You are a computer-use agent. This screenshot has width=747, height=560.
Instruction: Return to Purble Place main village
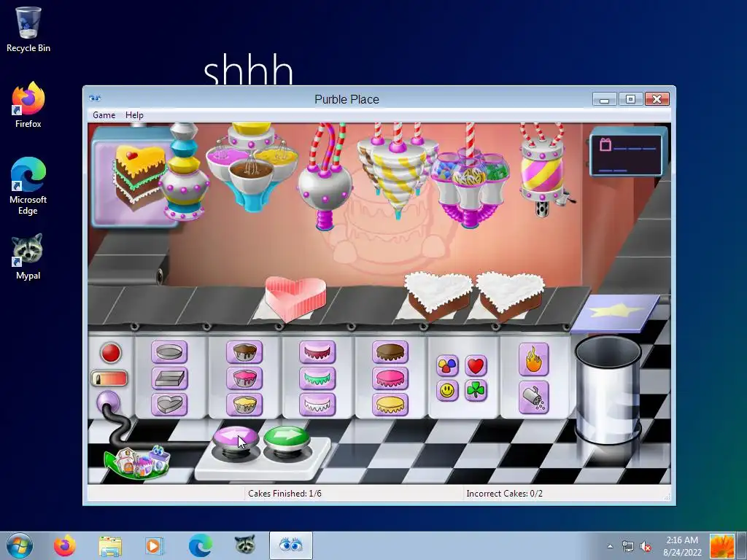(x=136, y=462)
